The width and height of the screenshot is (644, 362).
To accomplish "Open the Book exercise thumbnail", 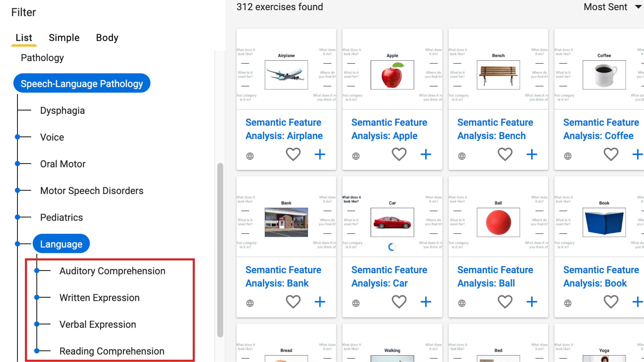I will pyautogui.click(x=604, y=222).
